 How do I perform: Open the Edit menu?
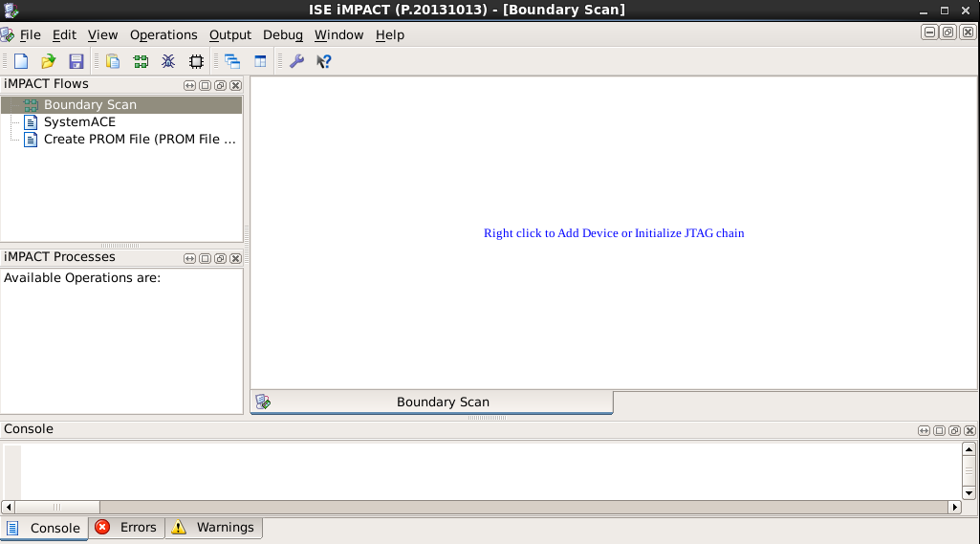tap(64, 35)
